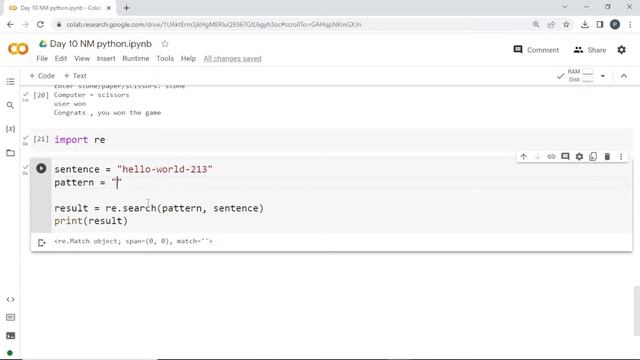Star the Day 10 NM python notebook
This screenshot has height=360, width=640.
(165, 44)
